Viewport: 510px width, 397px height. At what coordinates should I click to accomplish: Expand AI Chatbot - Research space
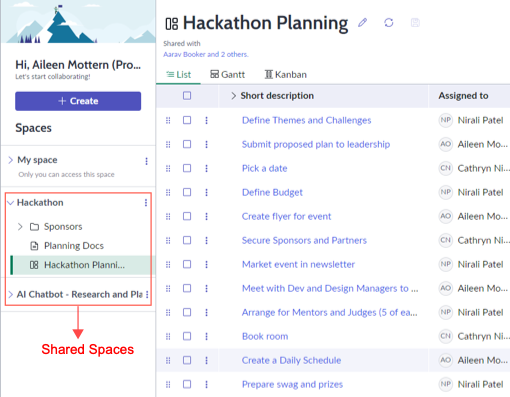[11, 295]
